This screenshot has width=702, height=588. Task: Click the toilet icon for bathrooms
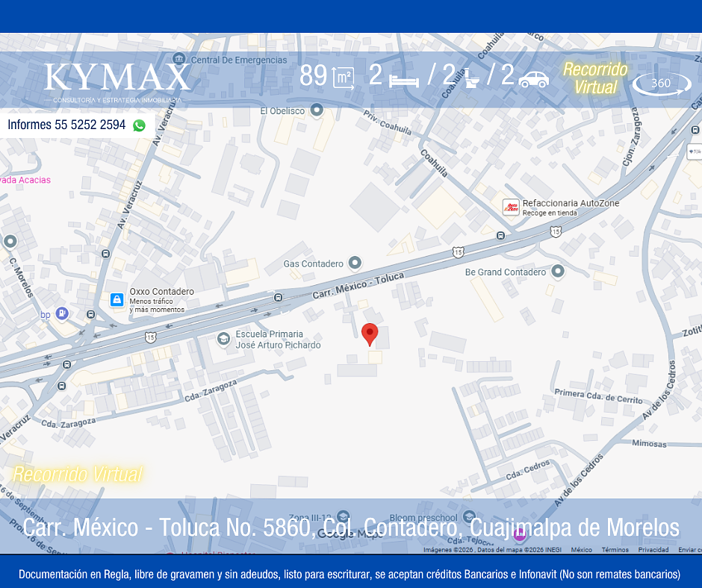coord(470,78)
